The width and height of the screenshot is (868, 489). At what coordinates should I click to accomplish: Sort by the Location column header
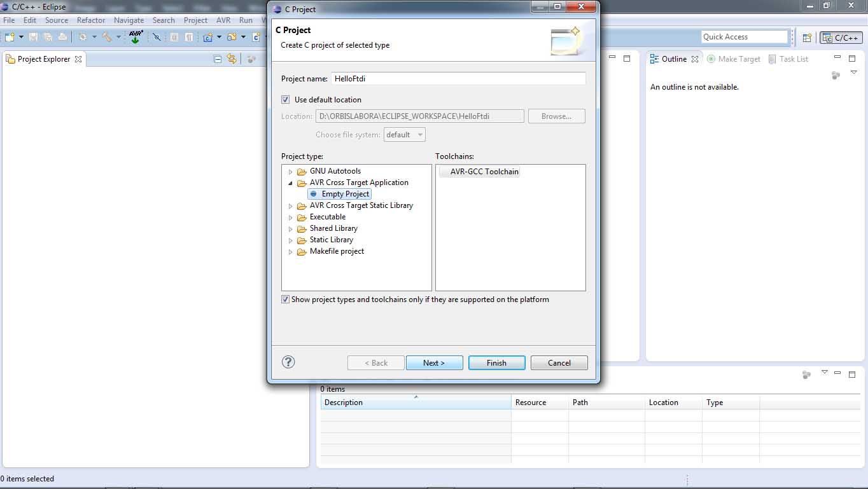tap(673, 403)
